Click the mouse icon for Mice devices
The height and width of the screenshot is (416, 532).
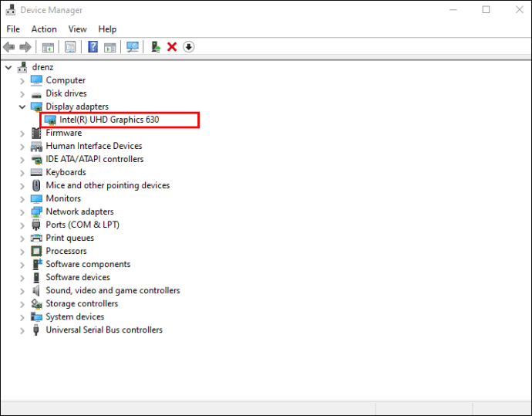(x=36, y=185)
